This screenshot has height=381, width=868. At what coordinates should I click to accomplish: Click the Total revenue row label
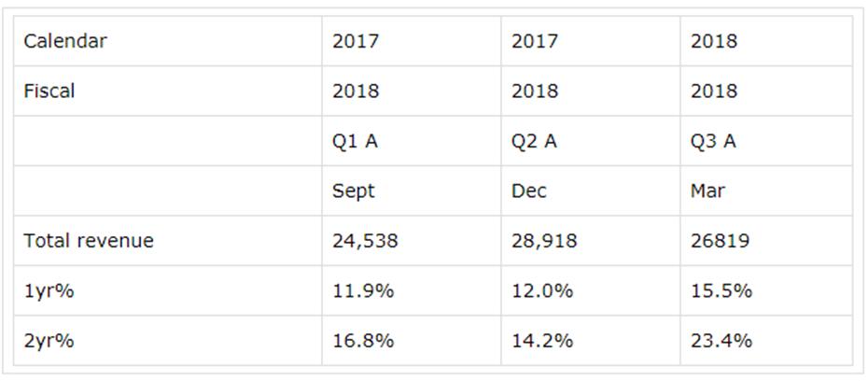coord(89,241)
